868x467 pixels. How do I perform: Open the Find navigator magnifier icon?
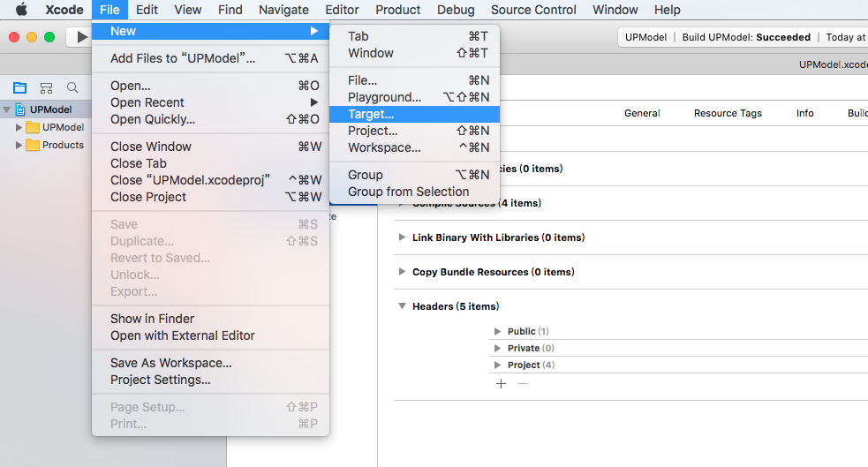tap(72, 87)
